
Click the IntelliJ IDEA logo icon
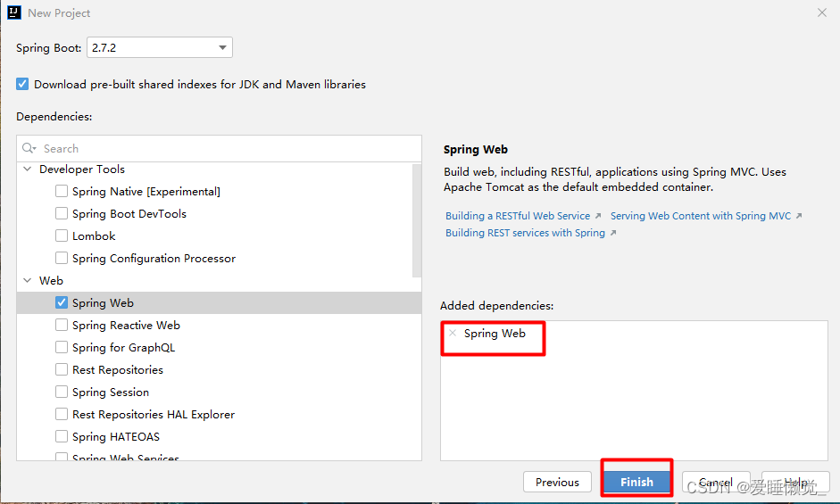pyautogui.click(x=14, y=12)
